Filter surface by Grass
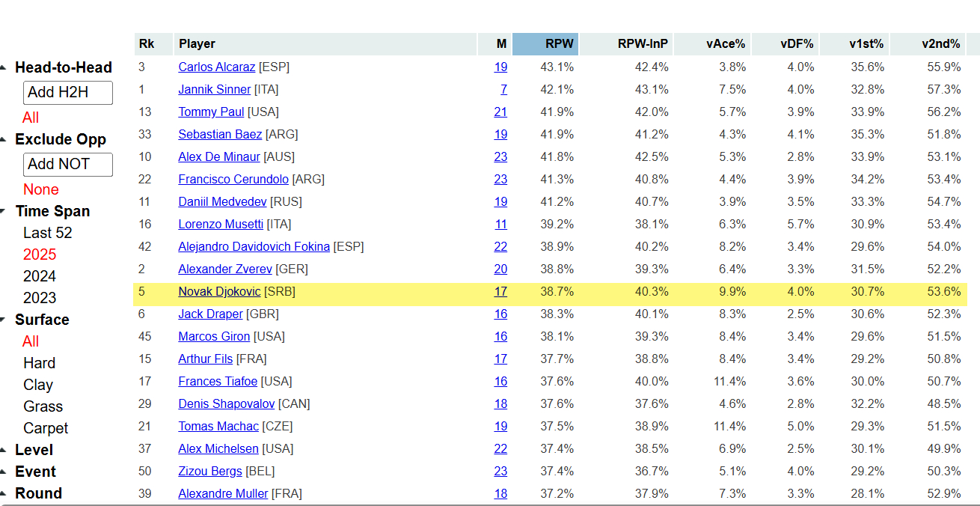 pos(43,406)
